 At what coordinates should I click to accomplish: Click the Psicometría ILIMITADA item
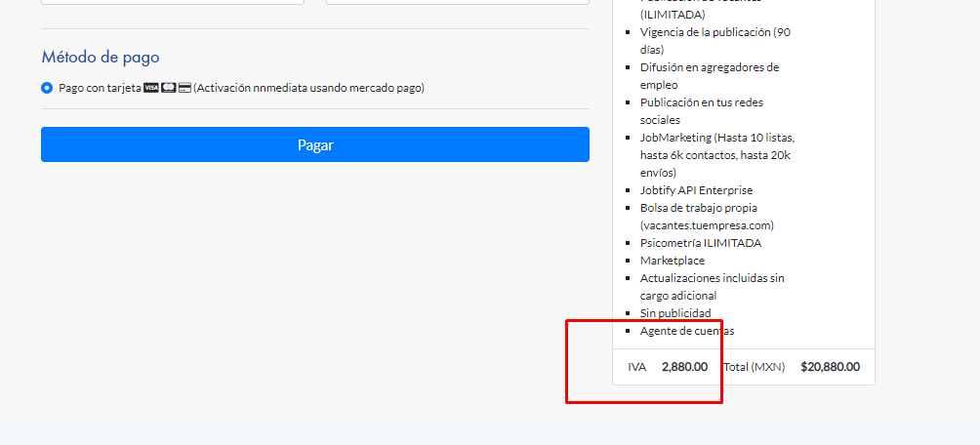[701, 243]
